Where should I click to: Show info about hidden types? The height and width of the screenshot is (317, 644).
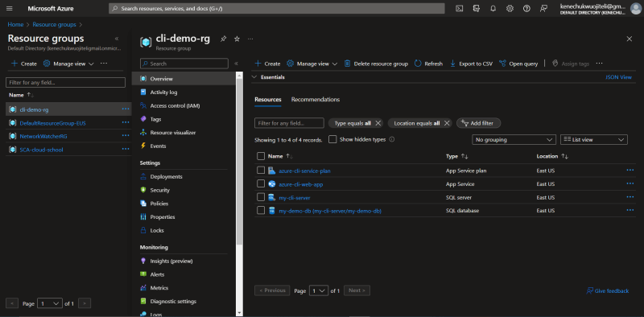pyautogui.click(x=392, y=139)
